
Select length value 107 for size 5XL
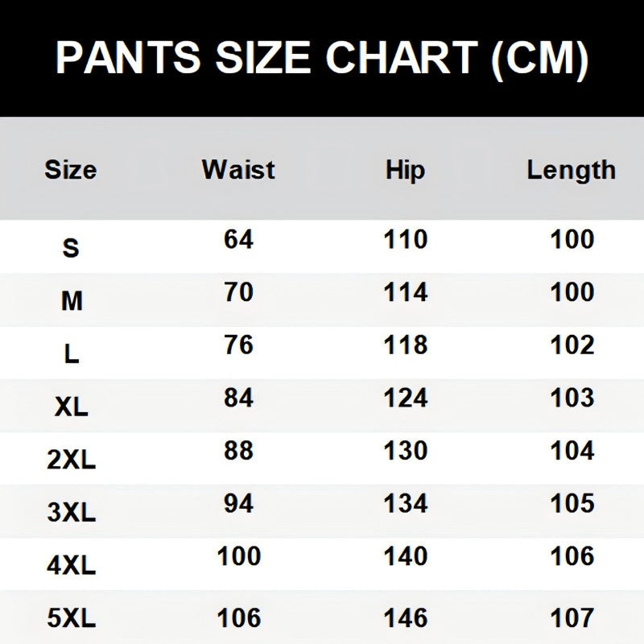[572, 617]
